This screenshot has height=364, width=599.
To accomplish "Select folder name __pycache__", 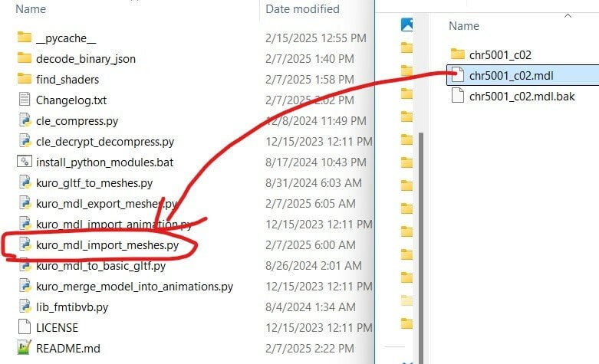I will 66,38.
